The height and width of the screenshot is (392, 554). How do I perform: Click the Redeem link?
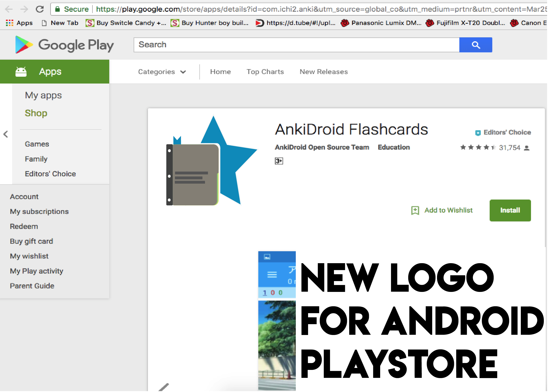pos(24,227)
